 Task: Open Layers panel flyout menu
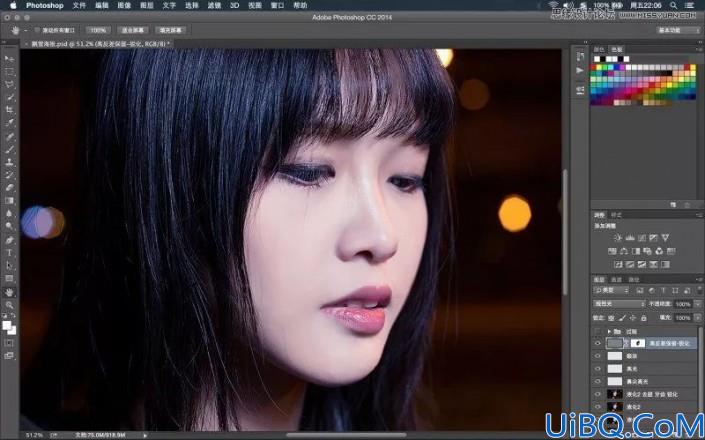coord(699,280)
